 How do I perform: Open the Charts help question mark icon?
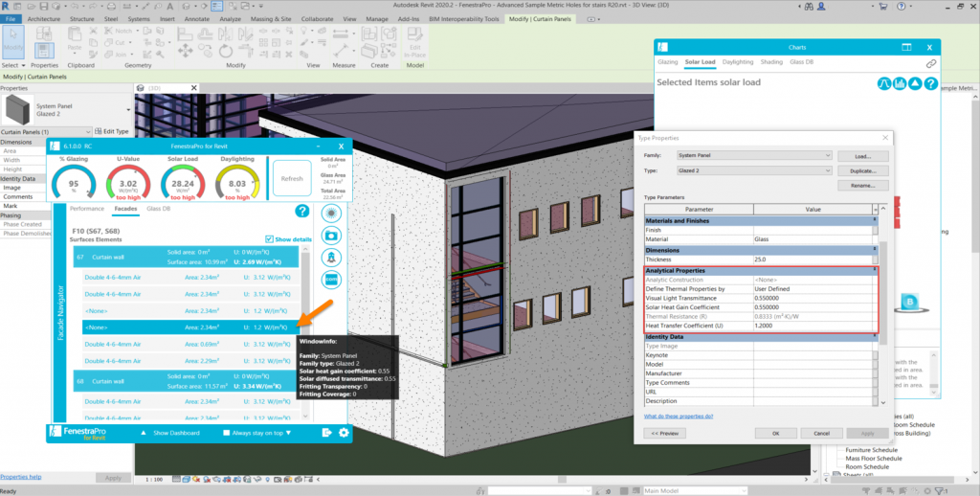[930, 83]
